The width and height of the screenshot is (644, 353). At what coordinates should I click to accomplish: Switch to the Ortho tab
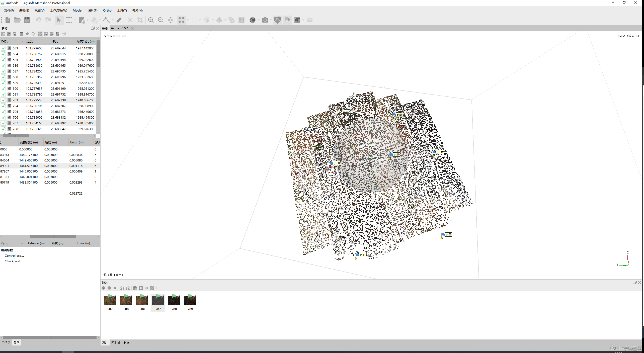pos(115,28)
